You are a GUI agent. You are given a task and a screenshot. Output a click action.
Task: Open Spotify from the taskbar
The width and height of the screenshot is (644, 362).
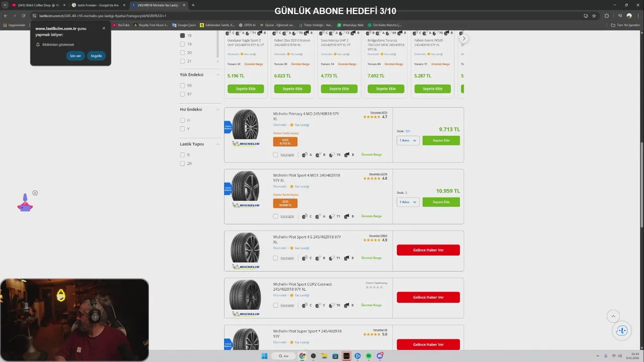coord(369,356)
